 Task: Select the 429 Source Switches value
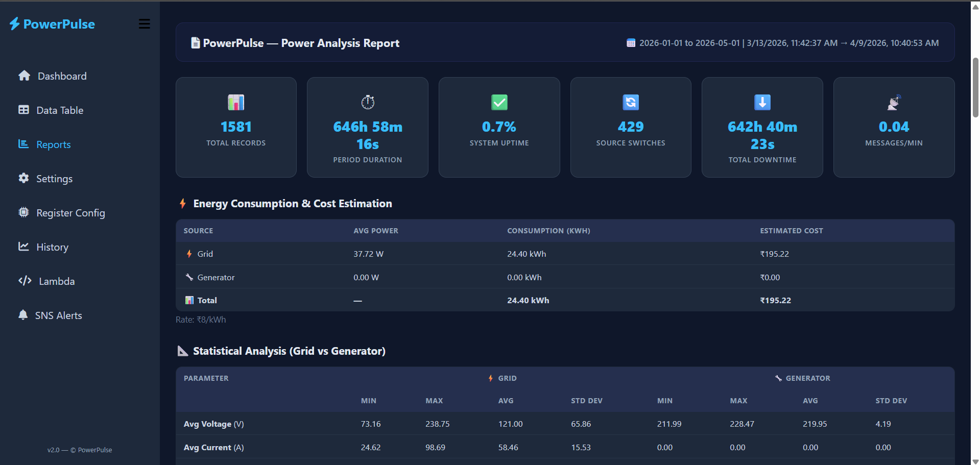pyautogui.click(x=631, y=127)
